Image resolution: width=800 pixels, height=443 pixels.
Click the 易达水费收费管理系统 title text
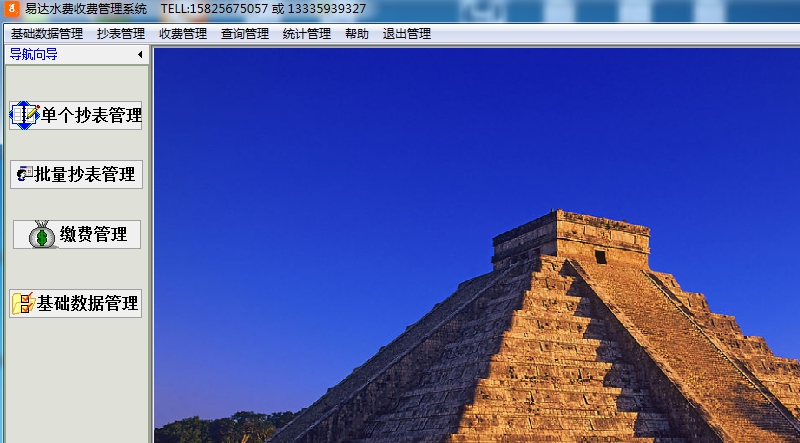pos(86,9)
